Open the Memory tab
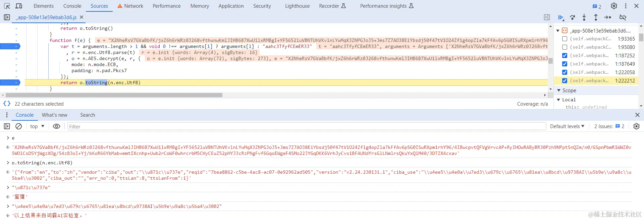This screenshot has width=644, height=220. click(x=200, y=6)
